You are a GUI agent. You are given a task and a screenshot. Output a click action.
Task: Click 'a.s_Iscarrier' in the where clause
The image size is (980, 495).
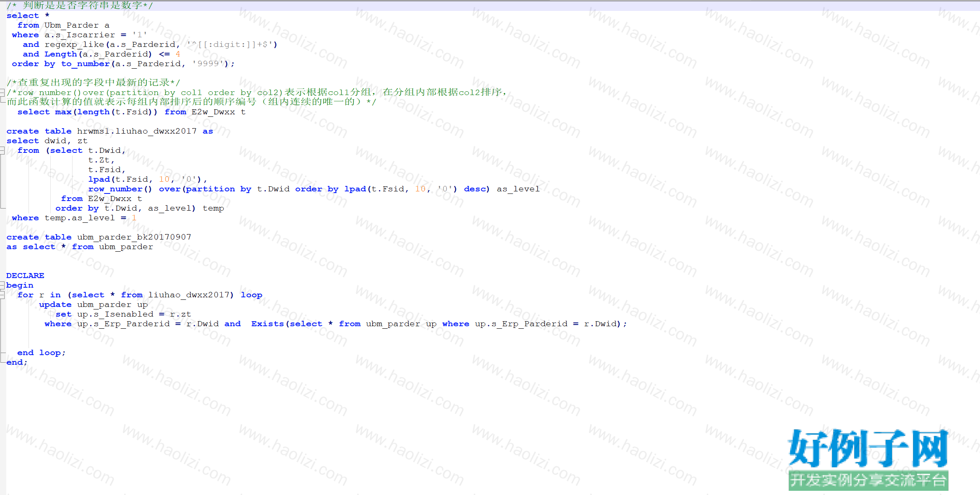[80, 35]
